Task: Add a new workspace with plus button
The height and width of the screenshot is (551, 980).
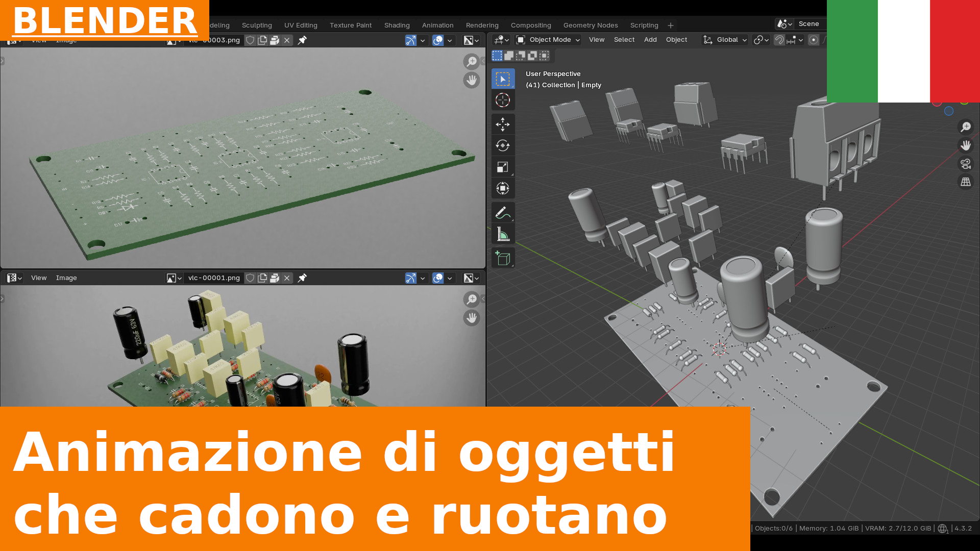Action: [x=671, y=26]
